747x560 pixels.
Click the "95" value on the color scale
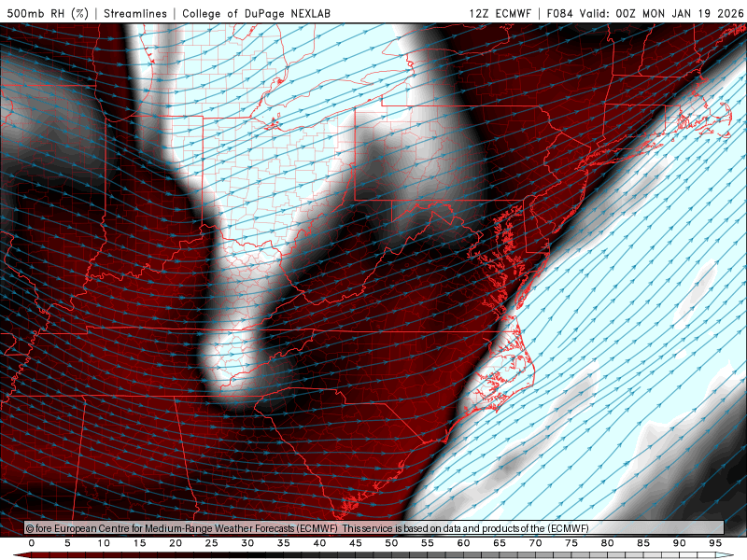[715, 543]
